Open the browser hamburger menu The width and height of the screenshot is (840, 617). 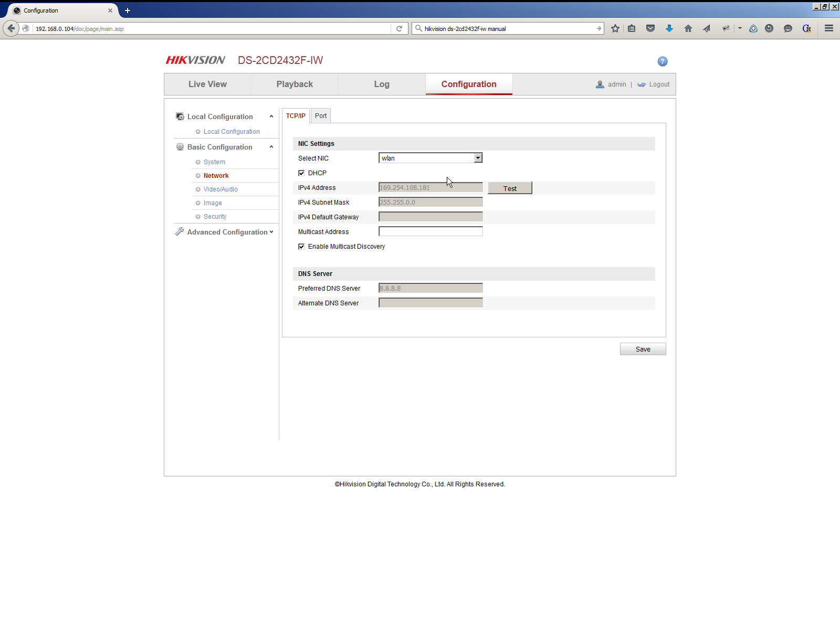pos(829,28)
